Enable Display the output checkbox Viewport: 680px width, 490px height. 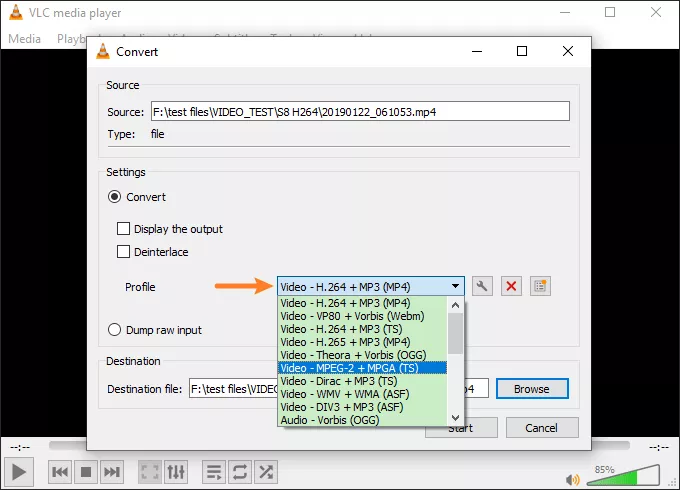pyautogui.click(x=123, y=229)
